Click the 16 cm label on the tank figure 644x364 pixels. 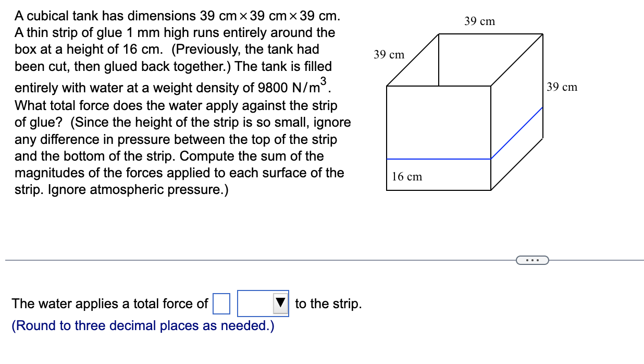[x=407, y=176]
